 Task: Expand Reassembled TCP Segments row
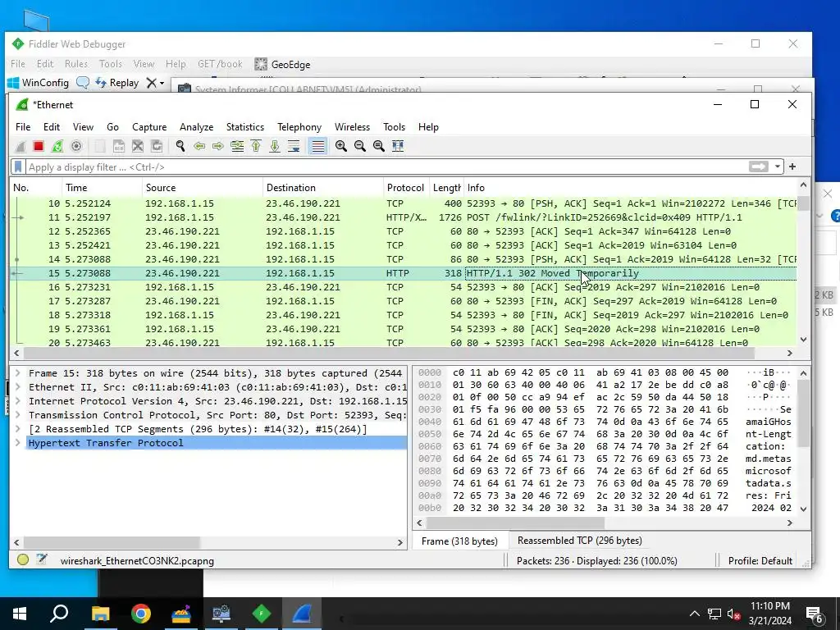pos(18,429)
